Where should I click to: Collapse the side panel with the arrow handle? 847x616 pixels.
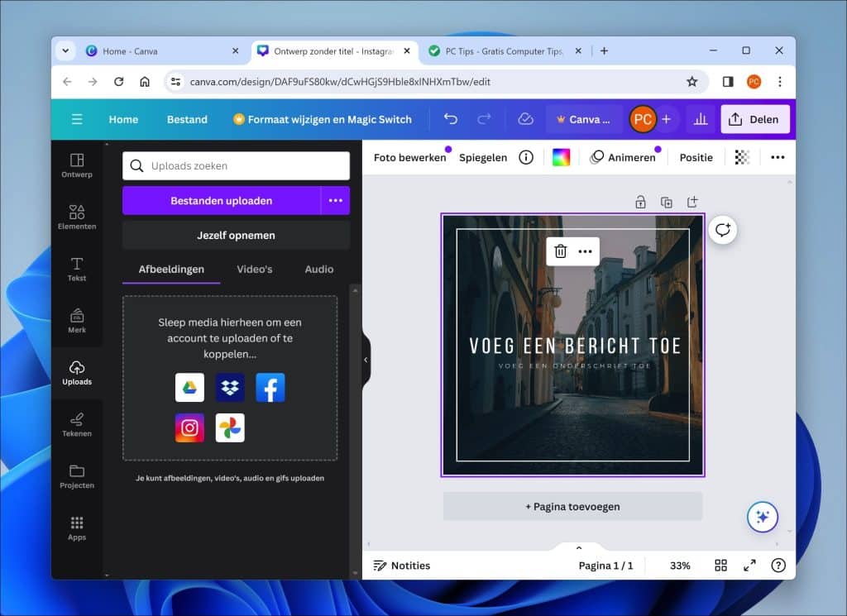(x=366, y=360)
